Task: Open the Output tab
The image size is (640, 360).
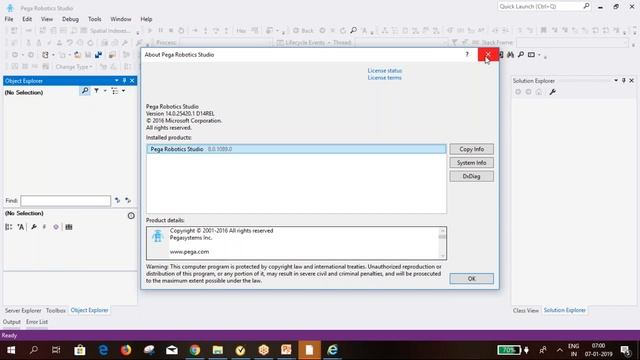Action: pos(11,322)
